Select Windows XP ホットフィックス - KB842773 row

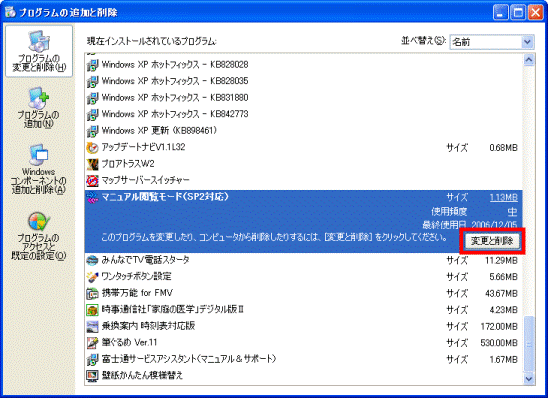coord(303,114)
